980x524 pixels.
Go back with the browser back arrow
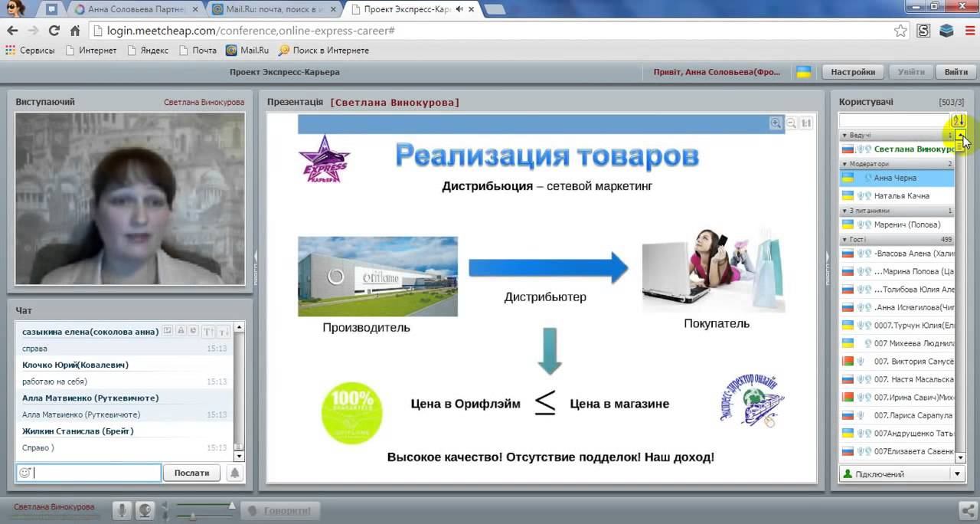[x=12, y=31]
